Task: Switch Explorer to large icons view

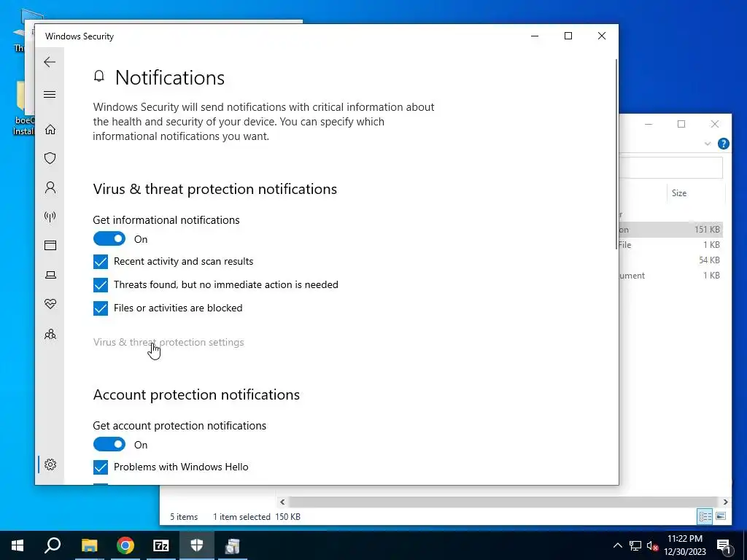Action: [721, 516]
